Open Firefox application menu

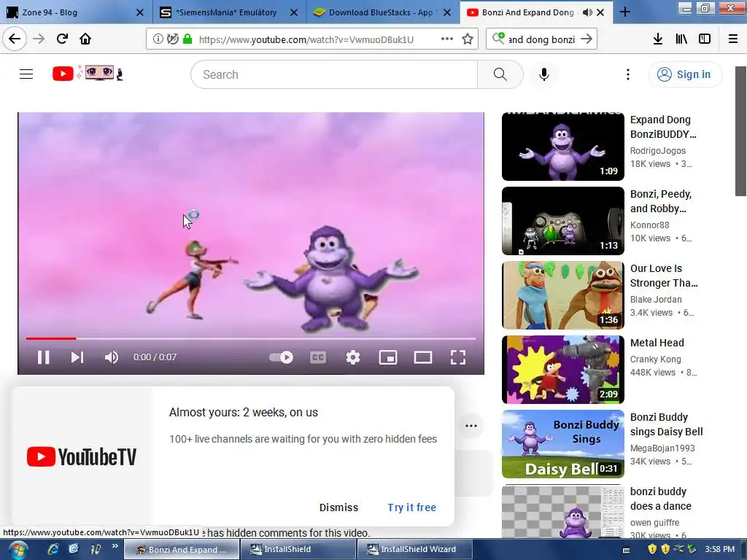[733, 39]
